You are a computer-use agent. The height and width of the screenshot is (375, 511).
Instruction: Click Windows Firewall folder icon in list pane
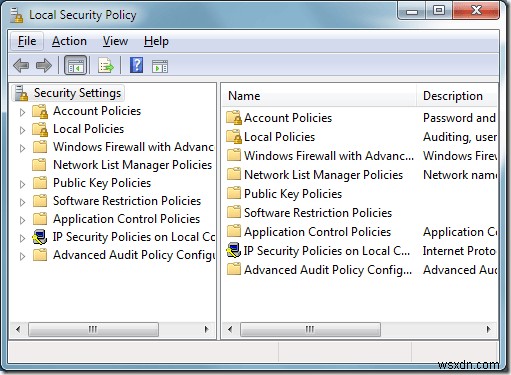click(x=234, y=155)
